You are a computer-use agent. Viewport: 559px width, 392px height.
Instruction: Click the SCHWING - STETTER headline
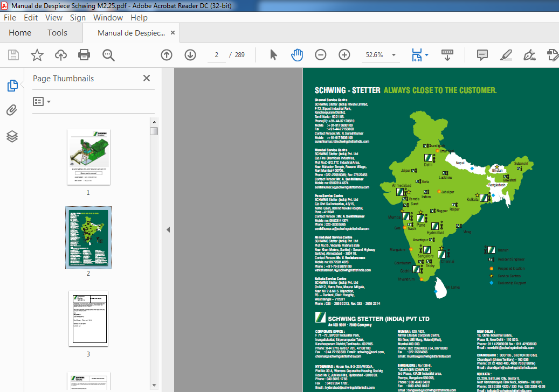click(x=347, y=90)
